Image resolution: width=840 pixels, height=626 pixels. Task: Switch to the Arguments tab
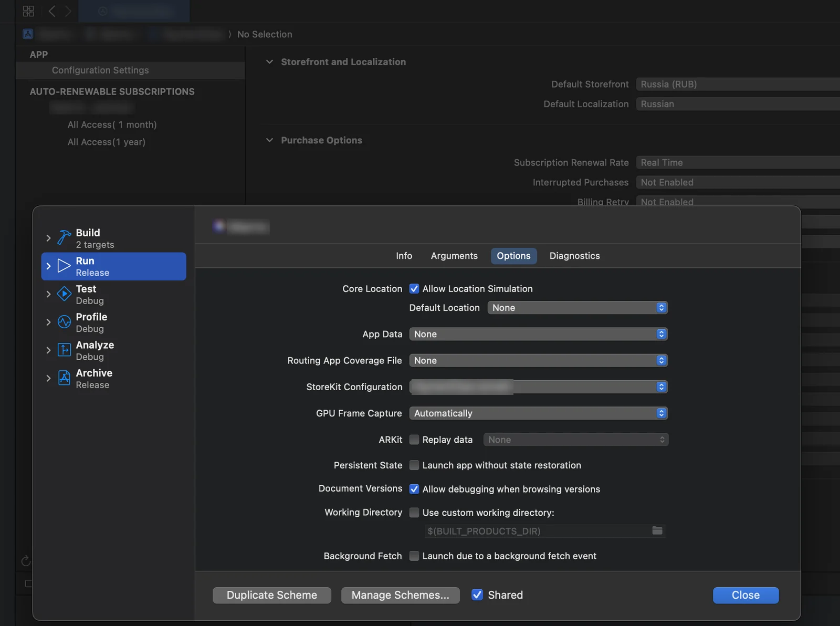(455, 256)
